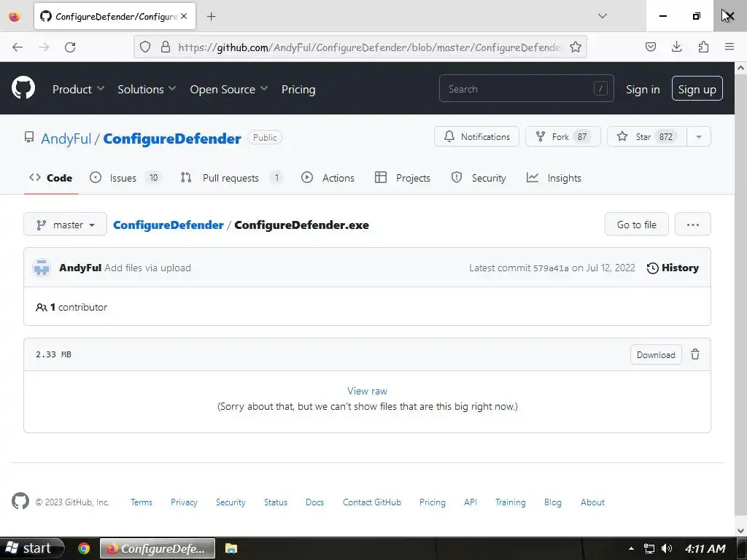Click page scrollbar down arrow
Viewport: 747px width, 560px height.
(741, 529)
